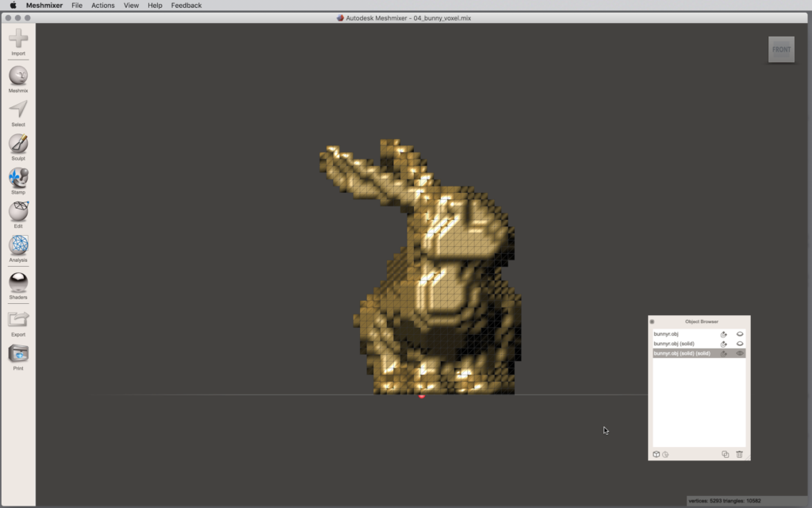
Task: Click the Import tool icon
Action: (x=18, y=38)
